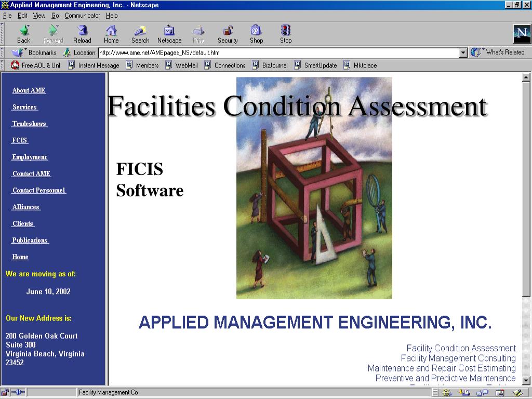
Task: Open the File menu
Action: pos(7,16)
